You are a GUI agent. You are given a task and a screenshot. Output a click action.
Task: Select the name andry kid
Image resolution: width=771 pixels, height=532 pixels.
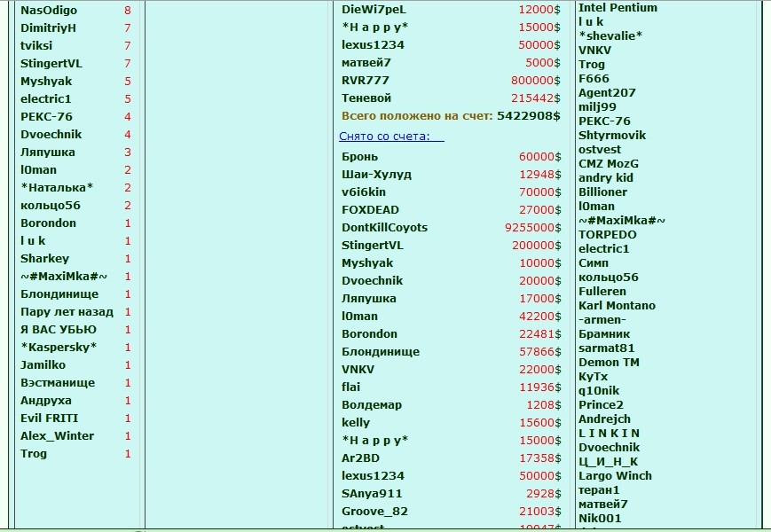606,178
